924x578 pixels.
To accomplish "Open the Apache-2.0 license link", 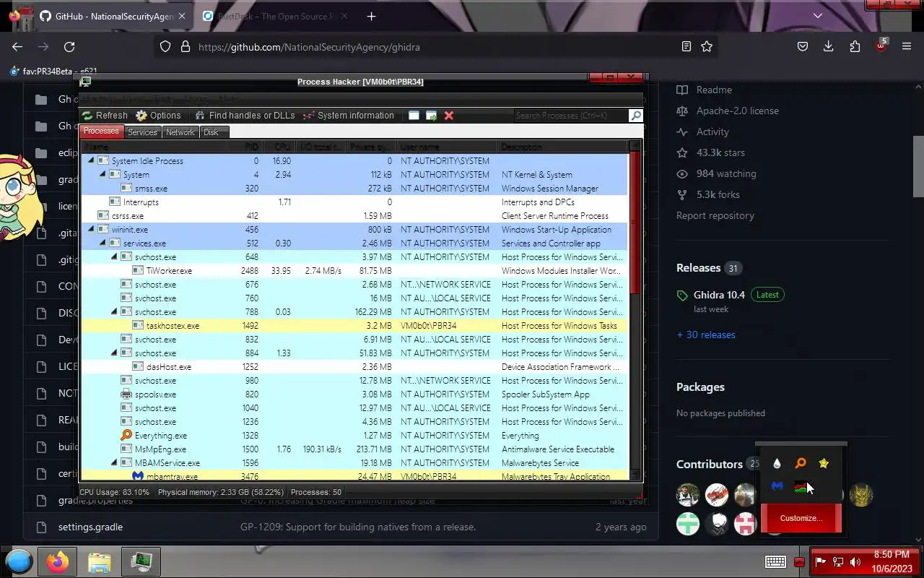I will click(x=737, y=111).
